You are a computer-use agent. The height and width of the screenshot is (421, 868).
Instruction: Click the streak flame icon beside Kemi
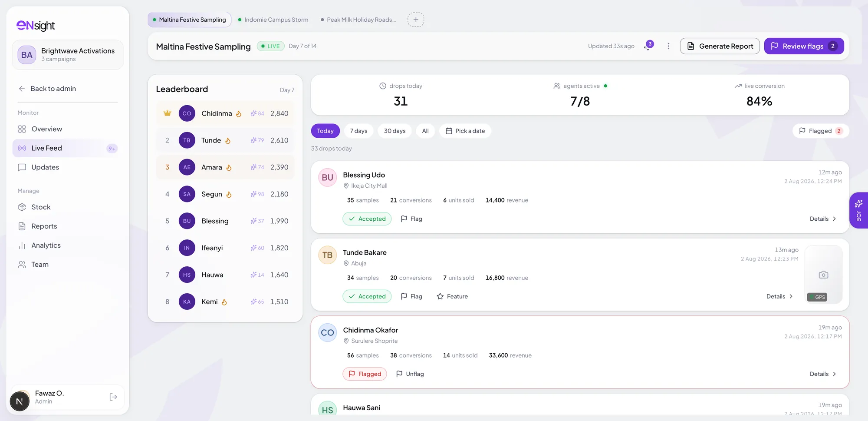coord(224,302)
